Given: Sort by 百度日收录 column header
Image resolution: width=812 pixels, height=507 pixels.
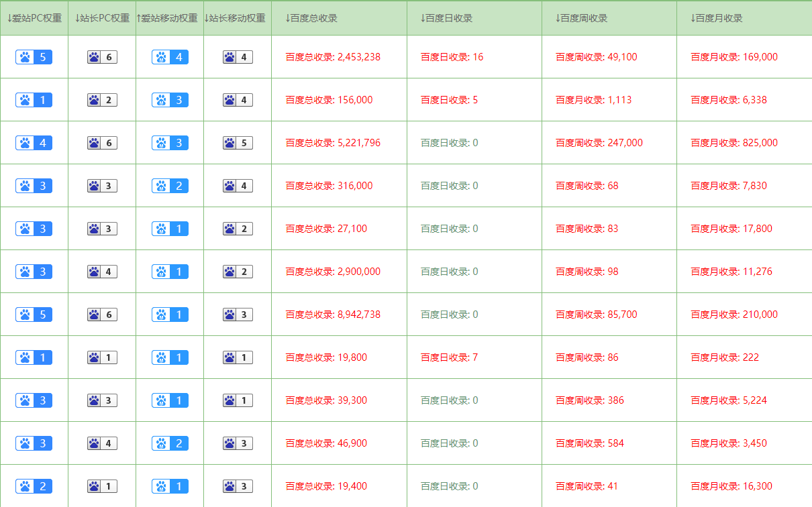Looking at the screenshot, I should (x=446, y=18).
